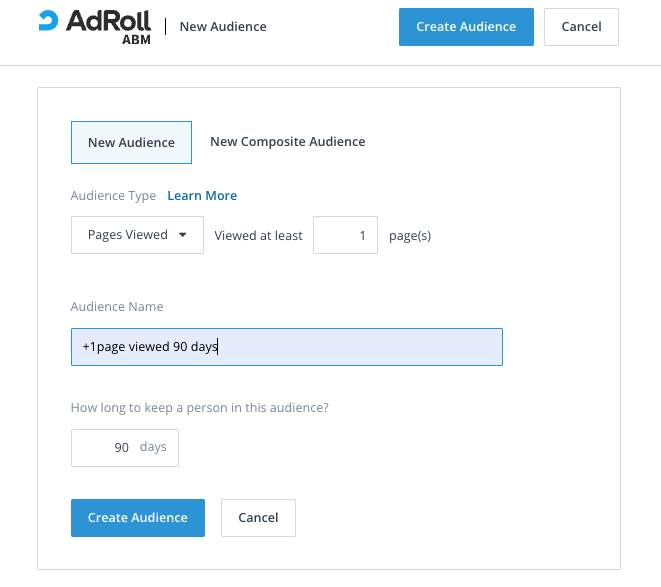Screen dimensions: 661x587
Task: Click the AdRoll swirl logo icon
Action: (49, 21)
